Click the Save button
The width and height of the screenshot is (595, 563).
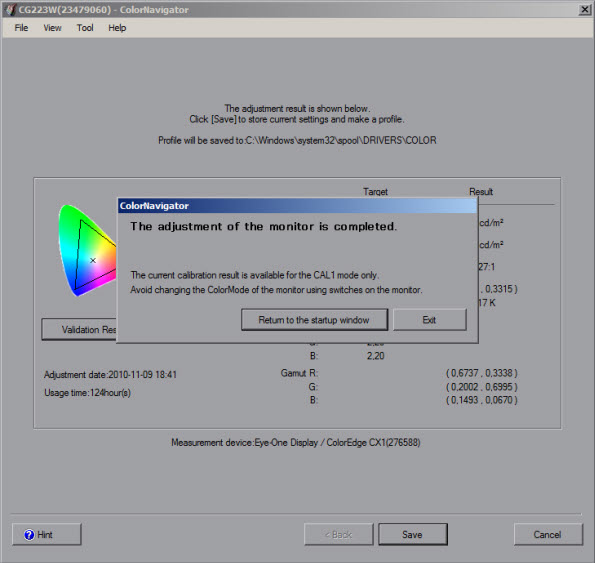tap(412, 534)
